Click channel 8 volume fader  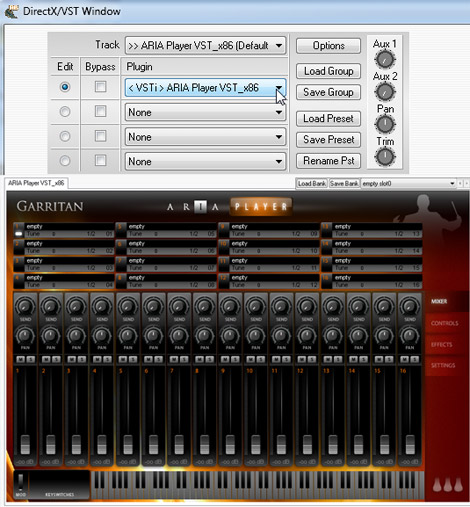click(x=205, y=444)
